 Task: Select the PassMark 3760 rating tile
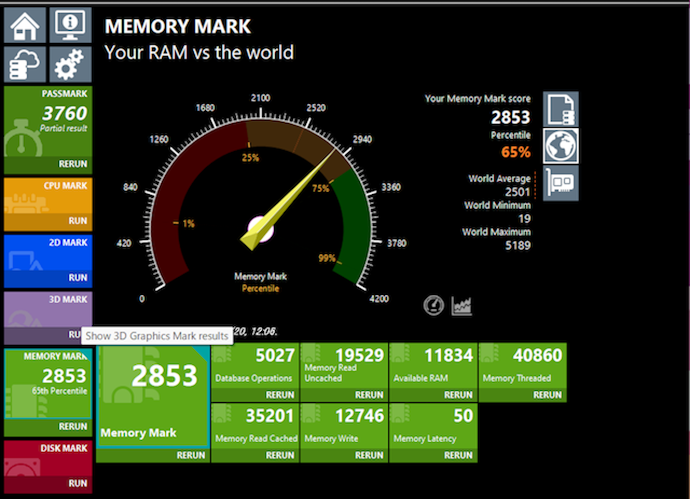tap(48, 121)
